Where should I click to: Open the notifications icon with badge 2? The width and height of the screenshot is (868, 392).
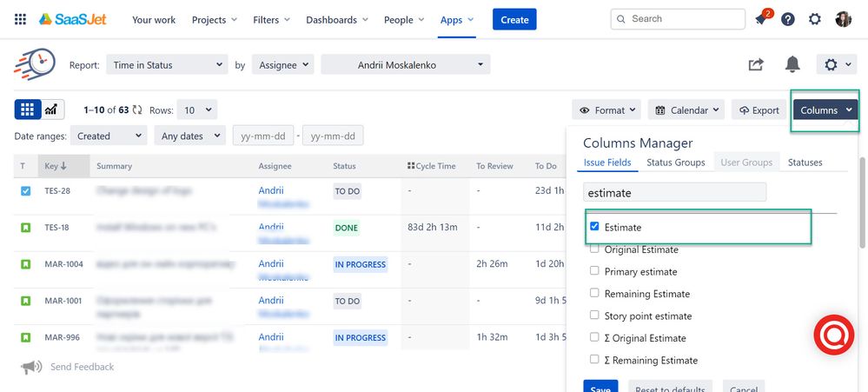point(762,19)
